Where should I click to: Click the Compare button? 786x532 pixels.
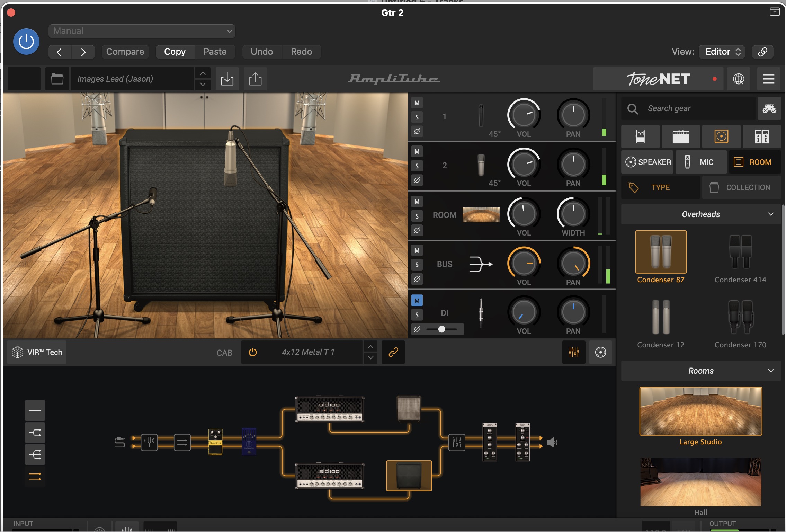[x=125, y=52]
